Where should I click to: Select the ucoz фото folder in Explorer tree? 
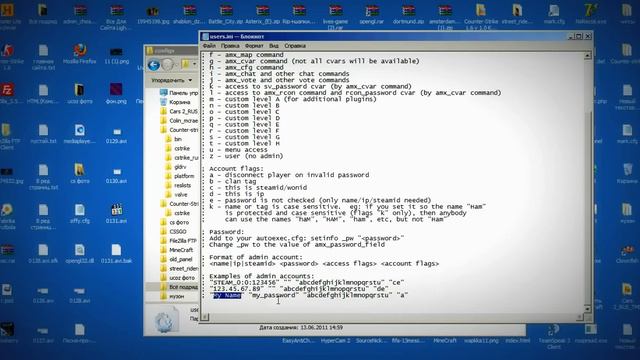click(x=178, y=278)
